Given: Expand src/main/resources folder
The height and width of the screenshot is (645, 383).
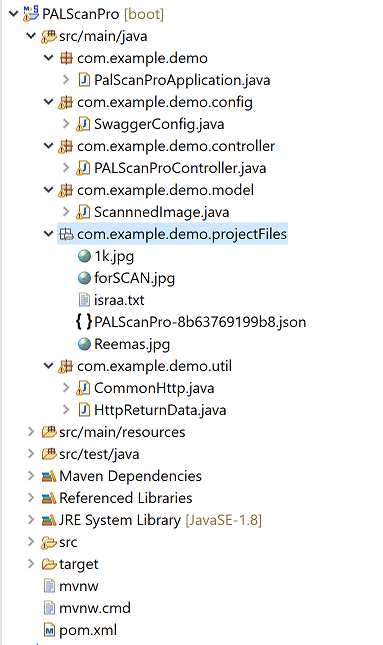Looking at the screenshot, I should [31, 432].
